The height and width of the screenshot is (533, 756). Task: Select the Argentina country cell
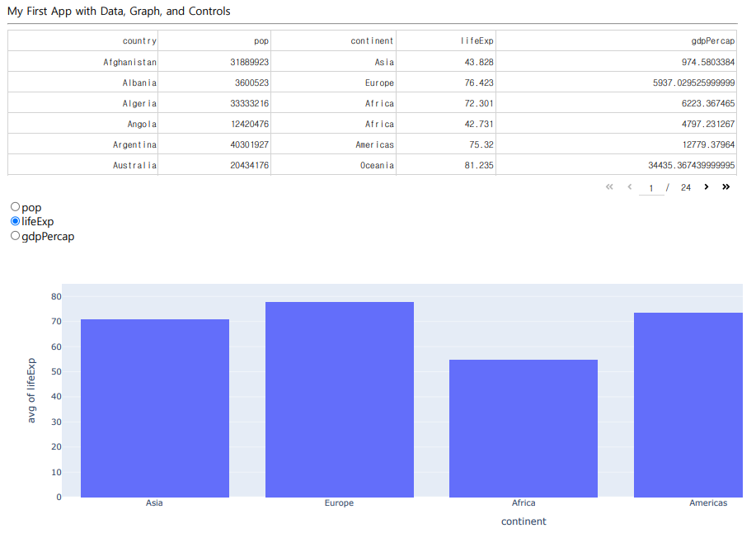pos(83,144)
